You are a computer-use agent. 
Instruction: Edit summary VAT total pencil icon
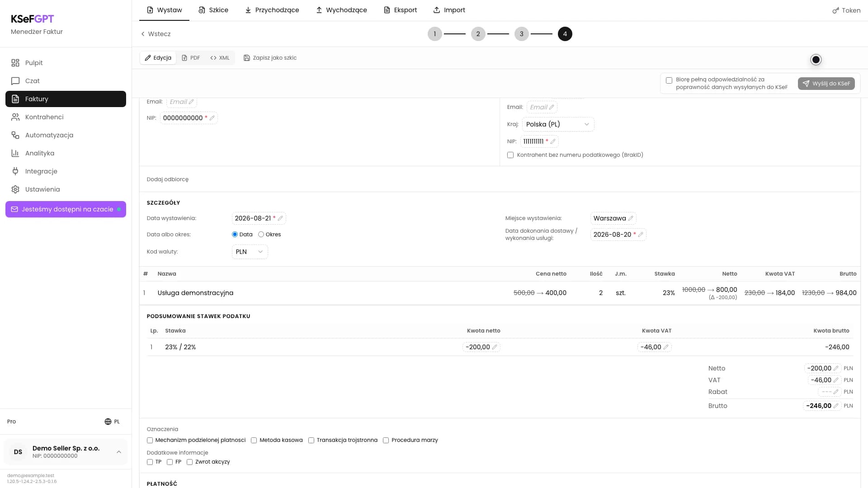tap(836, 380)
